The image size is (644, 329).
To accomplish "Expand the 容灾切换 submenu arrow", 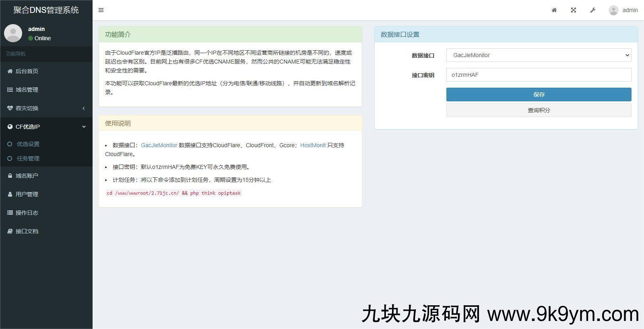I will click(x=84, y=108).
